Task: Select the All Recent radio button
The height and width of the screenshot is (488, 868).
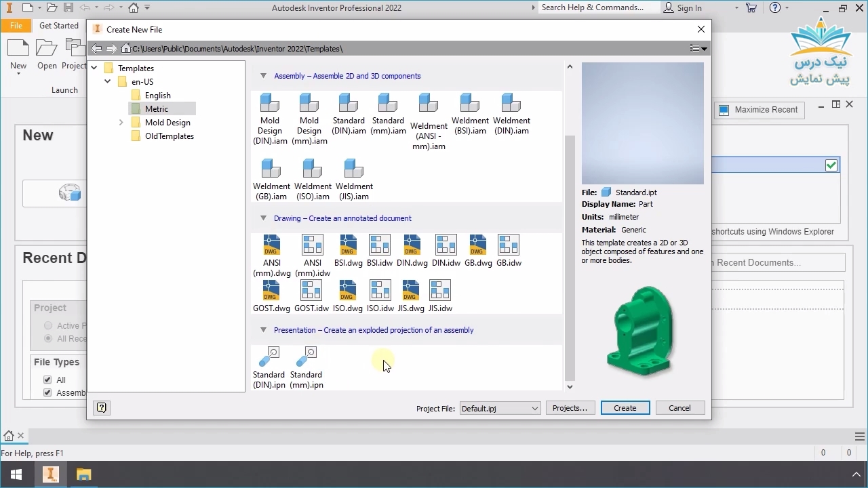Action: tap(48, 339)
